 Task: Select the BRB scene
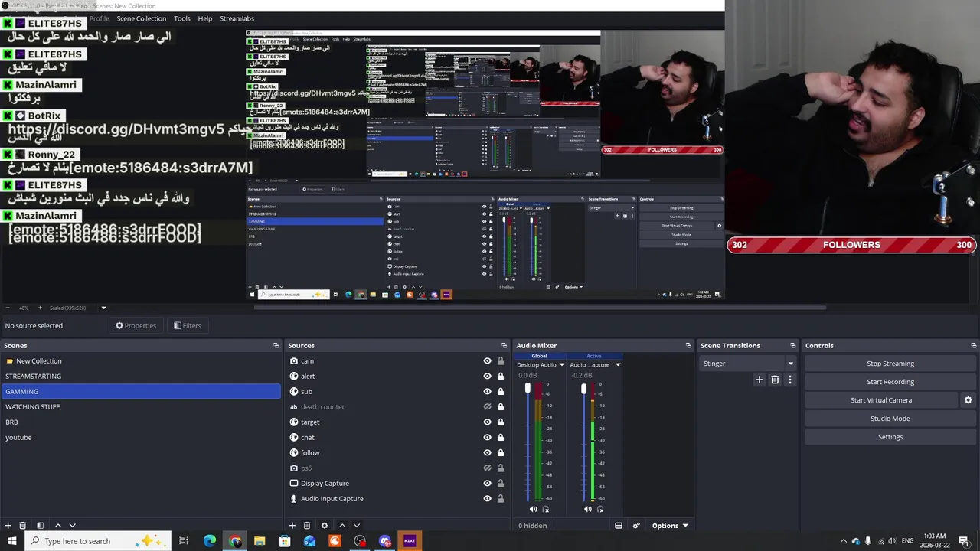click(141, 422)
